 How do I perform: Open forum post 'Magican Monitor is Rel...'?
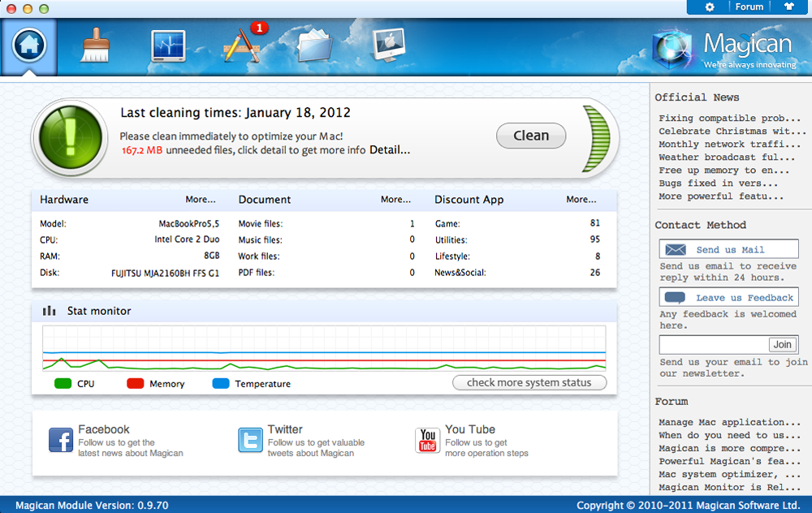729,486
